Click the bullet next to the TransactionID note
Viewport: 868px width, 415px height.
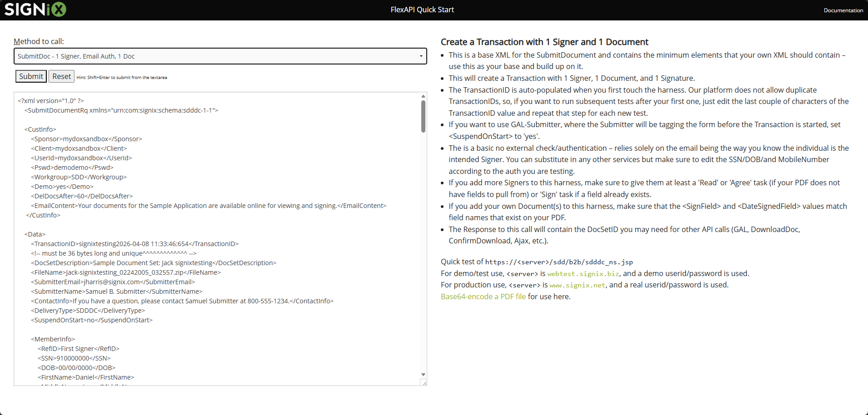pos(442,90)
